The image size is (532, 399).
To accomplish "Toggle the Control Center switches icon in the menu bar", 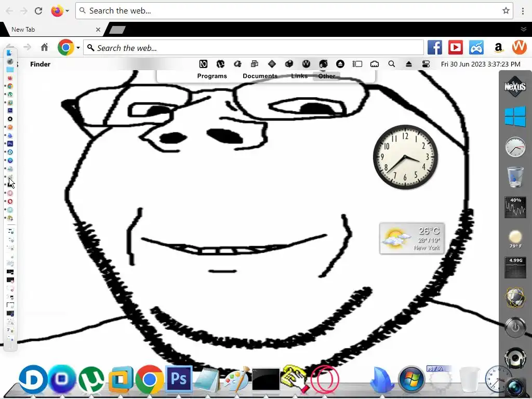I will 426,64.
